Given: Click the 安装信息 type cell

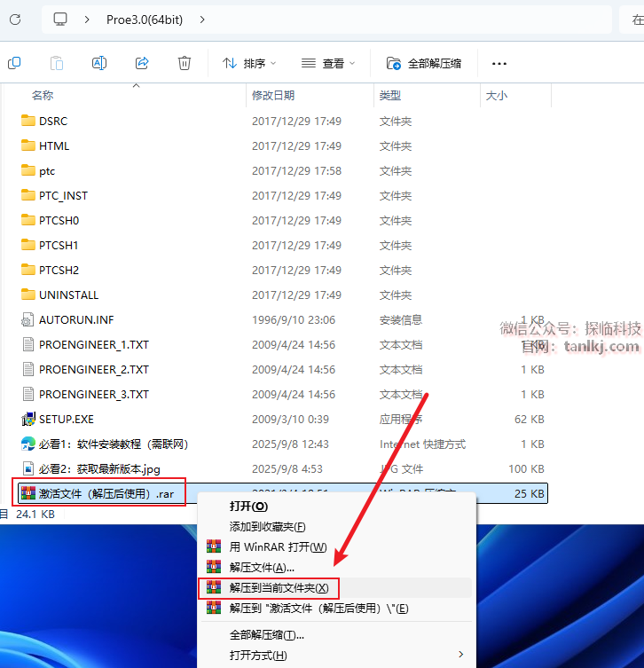Looking at the screenshot, I should point(401,320).
